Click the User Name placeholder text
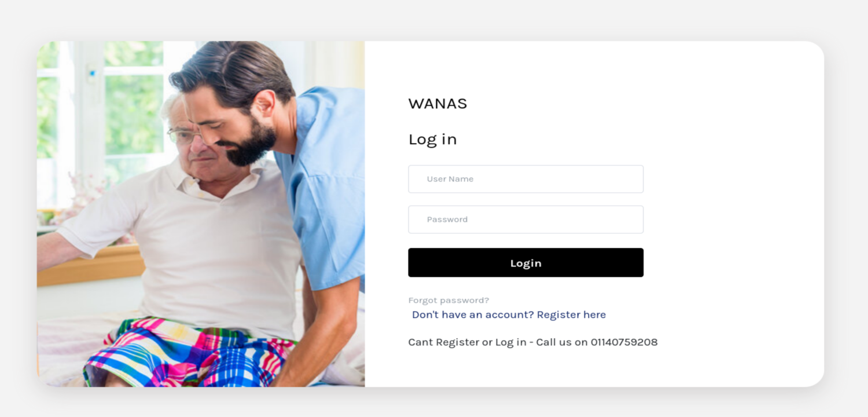Viewport: 868px width, 417px height. tap(450, 179)
